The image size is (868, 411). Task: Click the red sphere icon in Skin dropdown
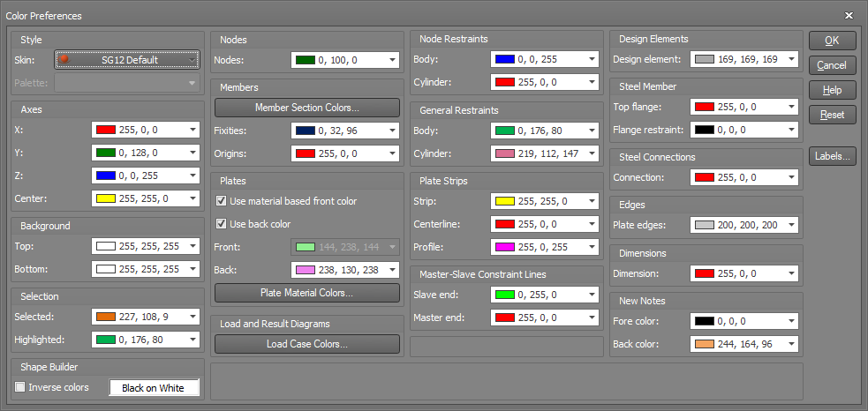(64, 59)
